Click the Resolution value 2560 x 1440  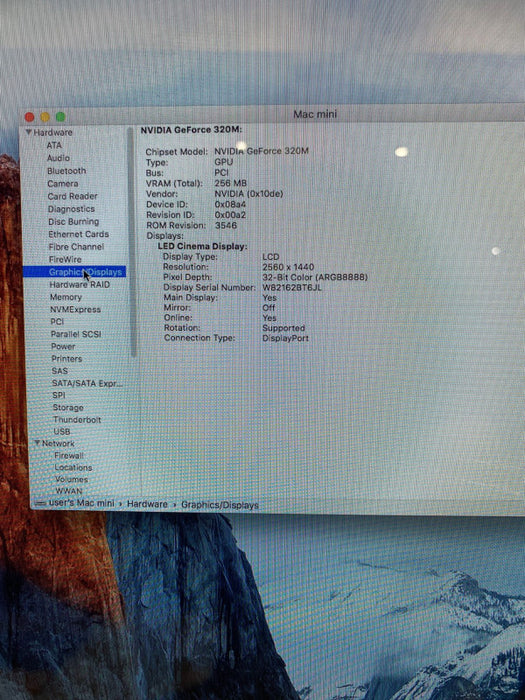(288, 267)
